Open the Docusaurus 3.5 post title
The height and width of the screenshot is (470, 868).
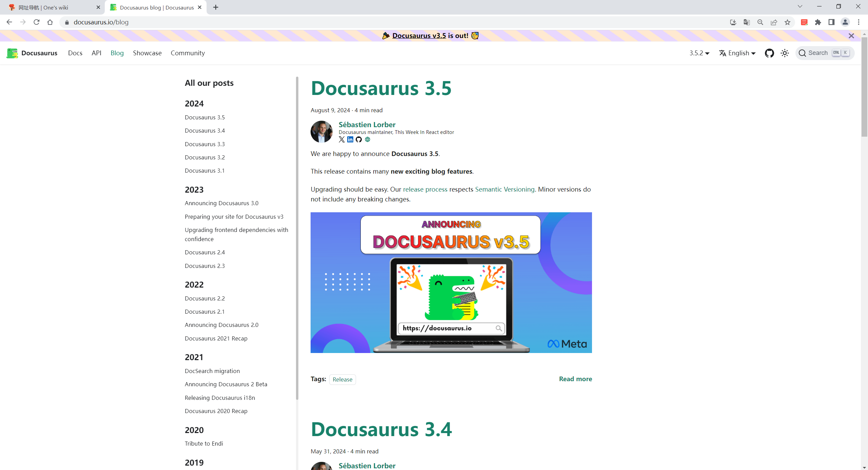tap(381, 88)
